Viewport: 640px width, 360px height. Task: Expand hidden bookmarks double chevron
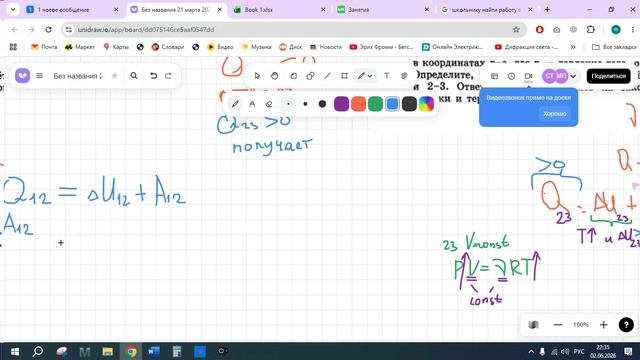(x=573, y=47)
